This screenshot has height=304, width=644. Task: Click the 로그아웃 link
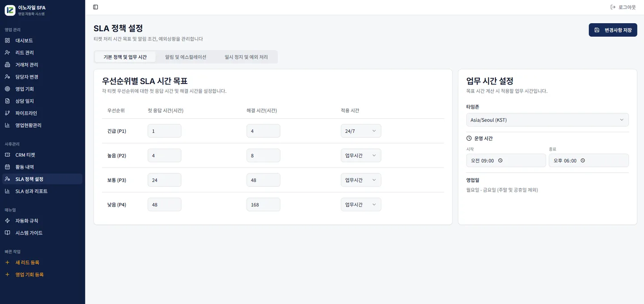(623, 7)
